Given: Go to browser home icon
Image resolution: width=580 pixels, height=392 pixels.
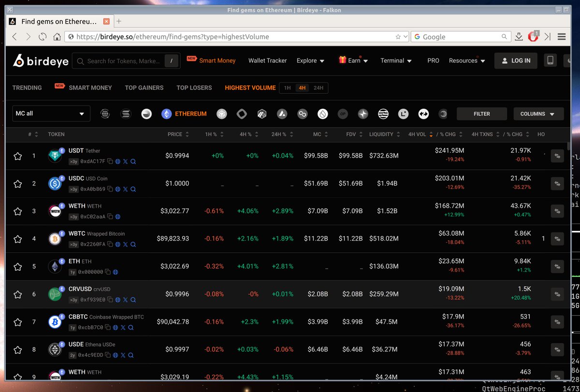Looking at the screenshot, I should (57, 37).
